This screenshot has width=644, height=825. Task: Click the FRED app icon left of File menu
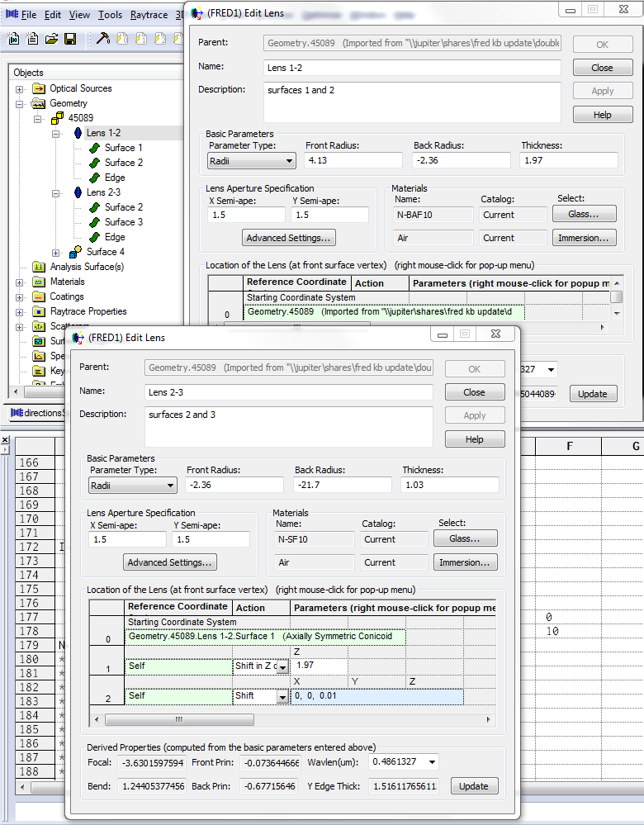[12, 14]
